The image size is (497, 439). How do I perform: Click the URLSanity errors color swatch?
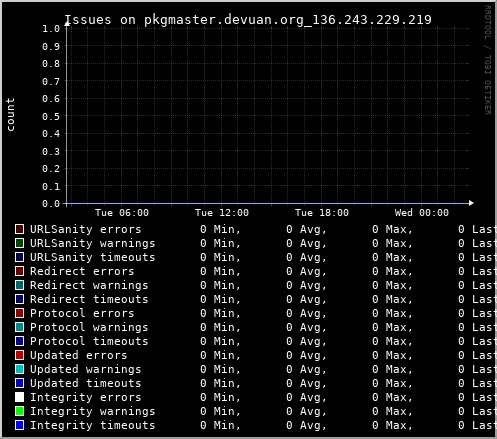[x=19, y=229]
